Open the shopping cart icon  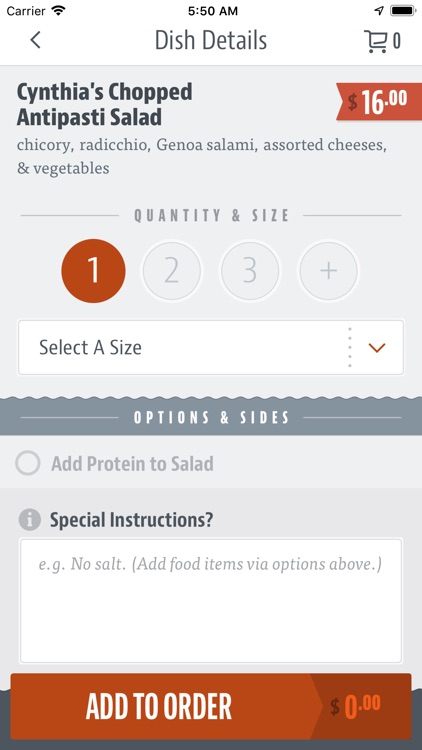pos(376,41)
